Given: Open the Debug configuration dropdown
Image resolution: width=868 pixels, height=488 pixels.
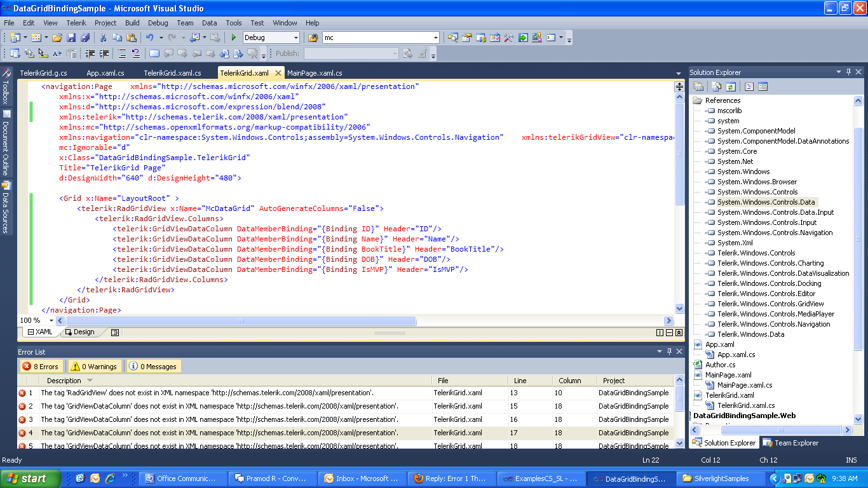Looking at the screenshot, I should click(x=295, y=37).
